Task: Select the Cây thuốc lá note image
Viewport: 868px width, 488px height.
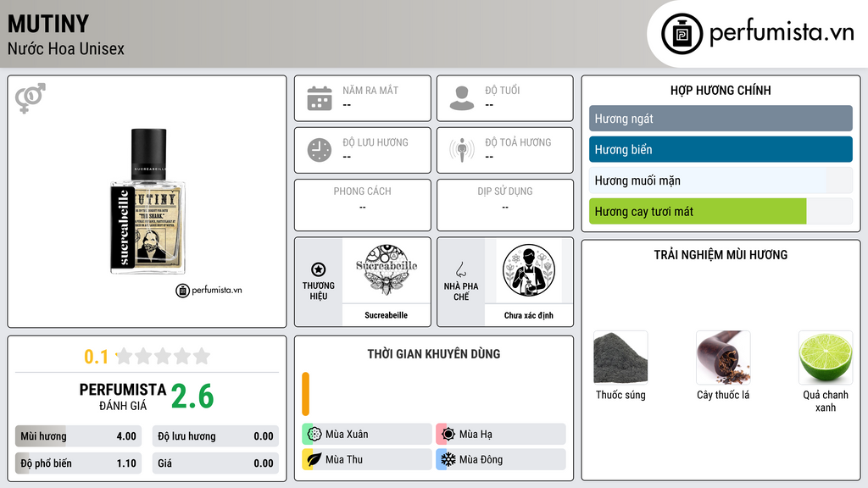Action: [723, 358]
